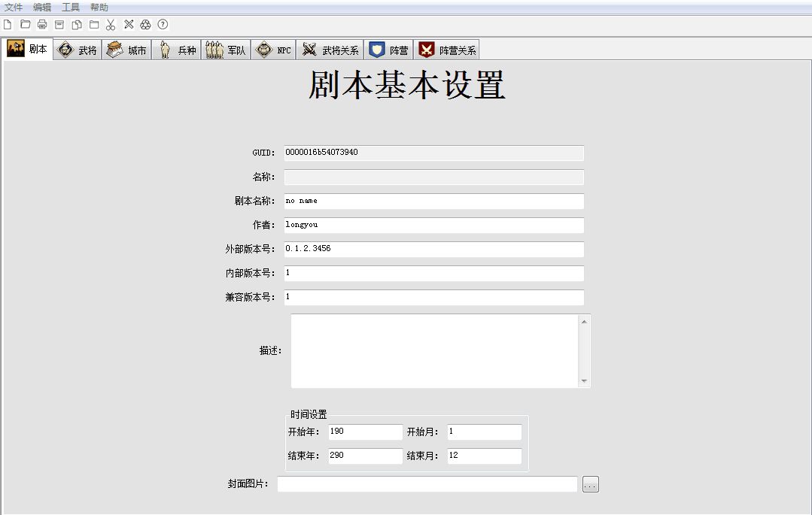Switch to the 城市 tab
The width and height of the screenshot is (812, 515).
click(127, 50)
